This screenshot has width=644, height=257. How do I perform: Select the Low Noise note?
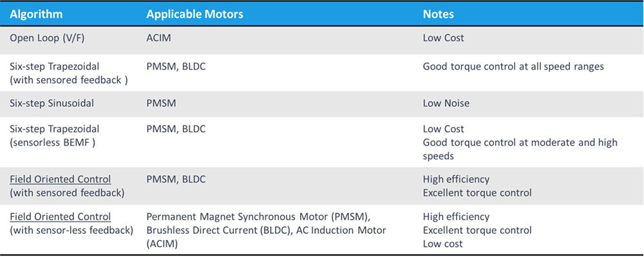tap(446, 102)
